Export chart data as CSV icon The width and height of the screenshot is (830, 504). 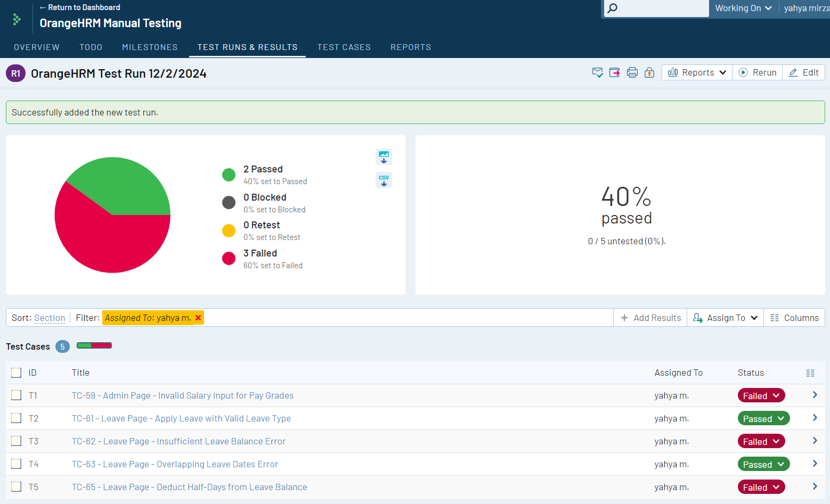click(384, 180)
